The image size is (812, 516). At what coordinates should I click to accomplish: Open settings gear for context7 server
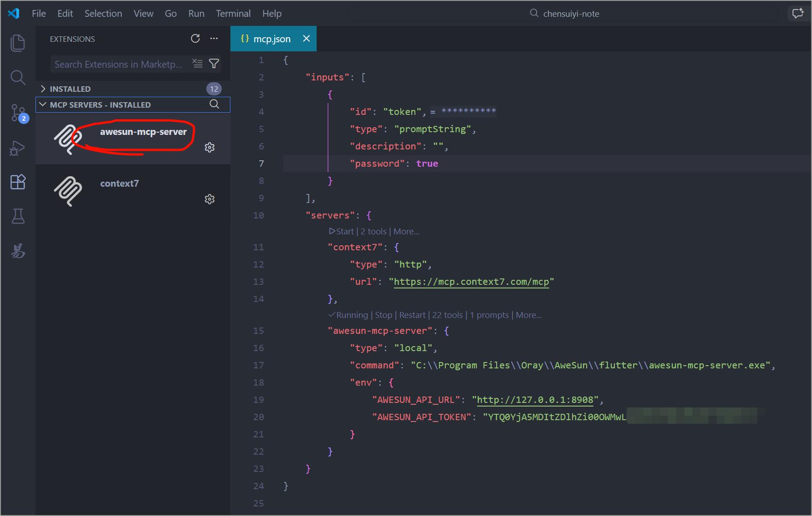pos(209,199)
